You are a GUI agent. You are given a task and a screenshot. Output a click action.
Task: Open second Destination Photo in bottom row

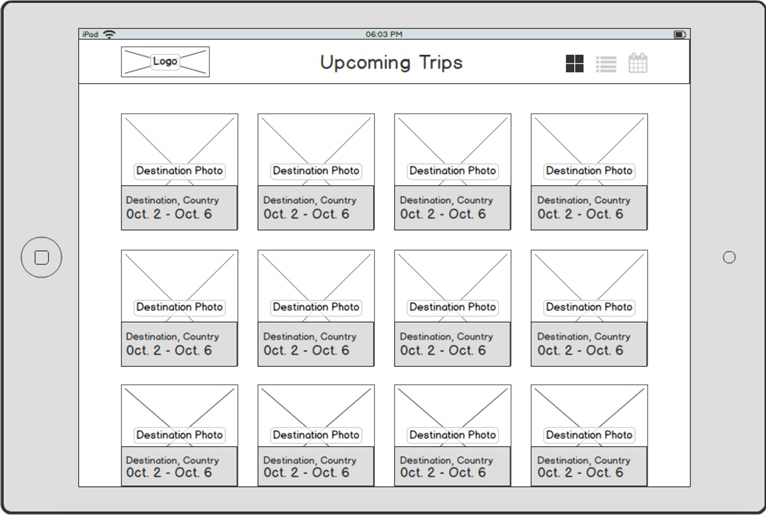(x=316, y=415)
